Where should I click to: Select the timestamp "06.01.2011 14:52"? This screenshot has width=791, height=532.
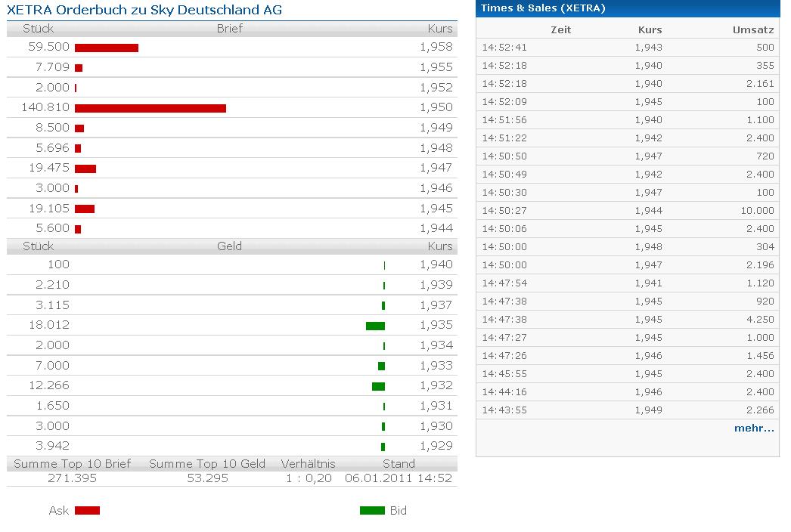[399, 478]
